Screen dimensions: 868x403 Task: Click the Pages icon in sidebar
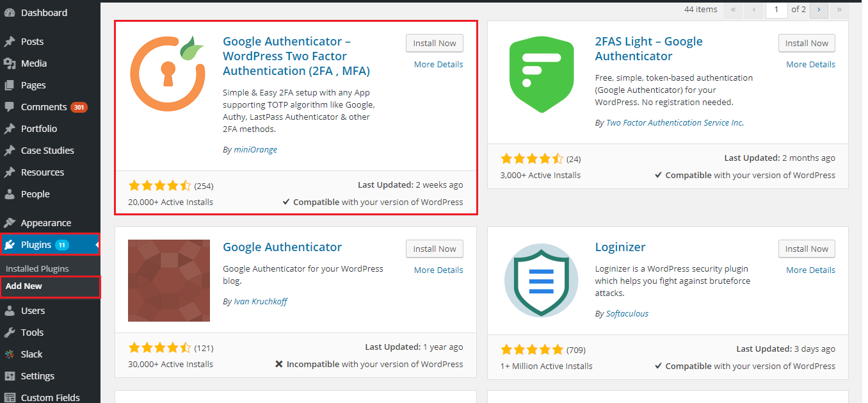pyautogui.click(x=10, y=85)
